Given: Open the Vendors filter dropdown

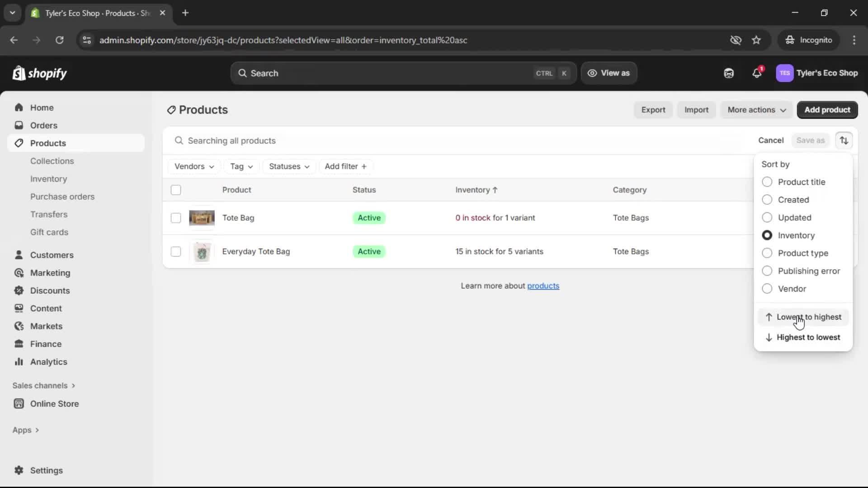Looking at the screenshot, I should point(194,166).
